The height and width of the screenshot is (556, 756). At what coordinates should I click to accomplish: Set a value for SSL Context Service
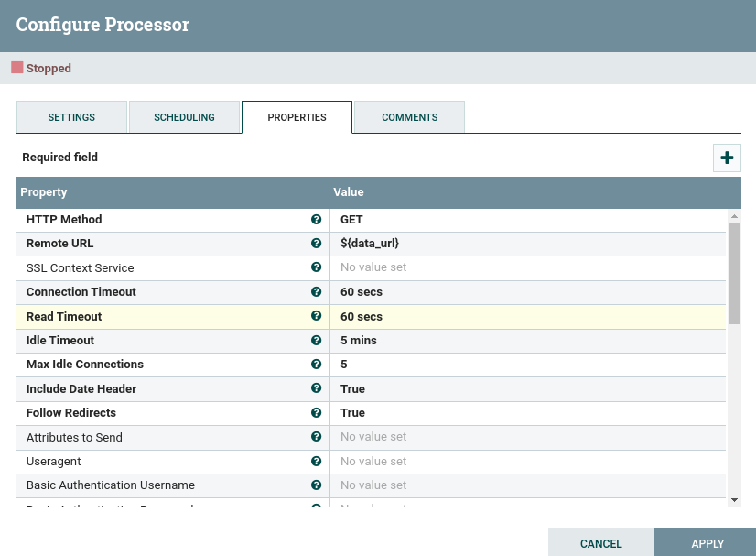point(486,267)
